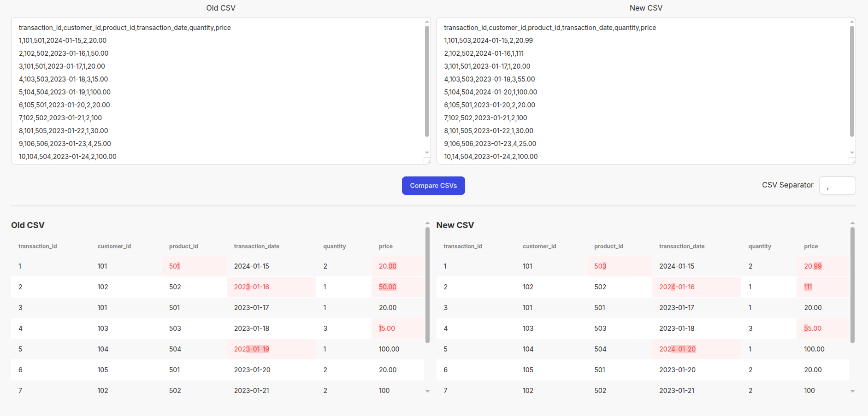Click up arrow of Old CSV table scrollbar
868x416 pixels.
click(427, 223)
